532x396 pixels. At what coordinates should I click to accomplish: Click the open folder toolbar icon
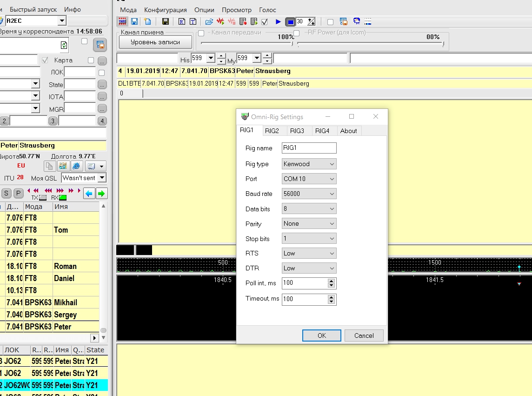click(x=209, y=21)
